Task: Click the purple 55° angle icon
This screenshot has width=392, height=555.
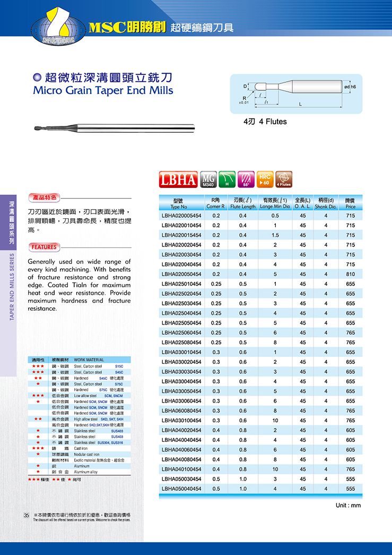Action: pos(246,180)
